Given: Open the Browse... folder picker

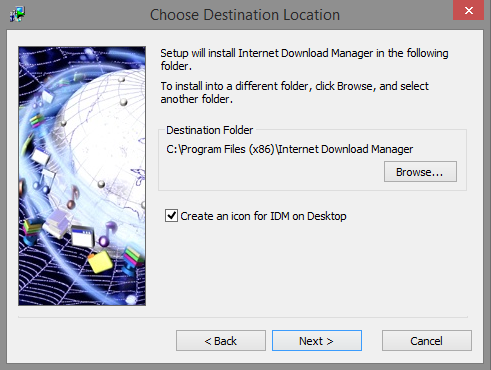Looking at the screenshot, I should 420,172.
